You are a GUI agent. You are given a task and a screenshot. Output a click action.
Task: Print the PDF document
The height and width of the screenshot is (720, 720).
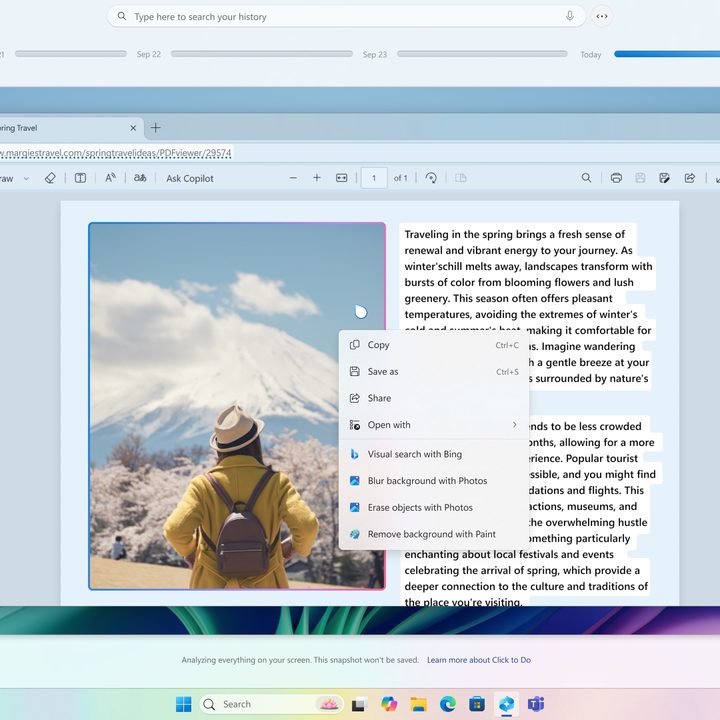pos(616,178)
